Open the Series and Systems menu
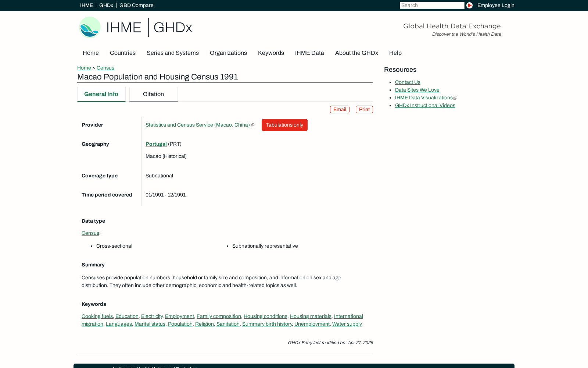588x368 pixels. coord(173,53)
